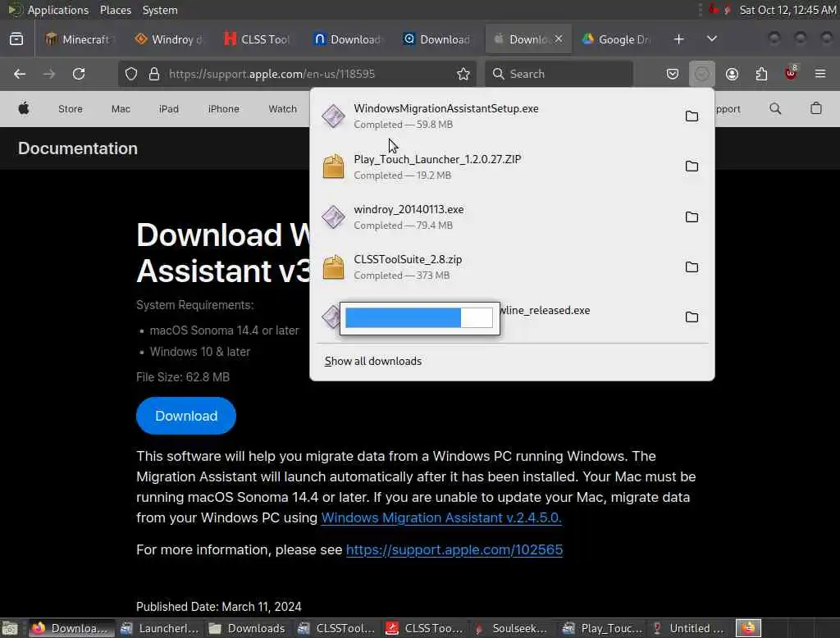Open Windows Migration Assistant v.2.4.5.0 link
The height and width of the screenshot is (638, 840).
[441, 518]
